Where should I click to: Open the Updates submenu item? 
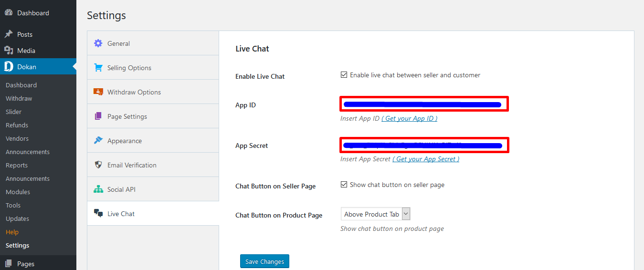(x=17, y=218)
